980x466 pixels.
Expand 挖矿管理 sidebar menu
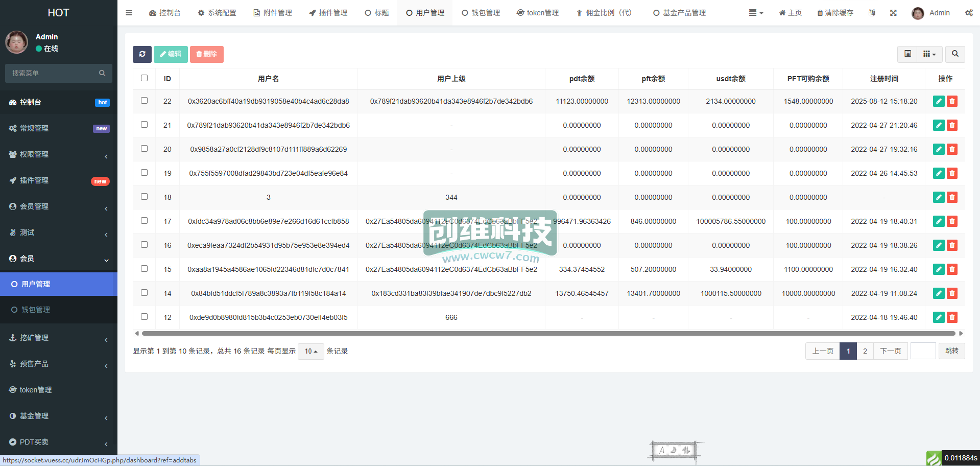click(x=59, y=338)
